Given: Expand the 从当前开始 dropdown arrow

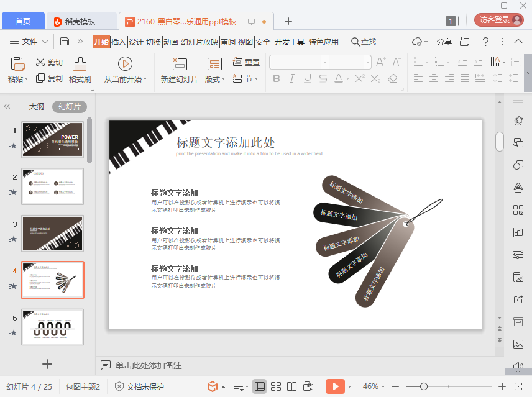Looking at the screenshot, I should (145, 79).
